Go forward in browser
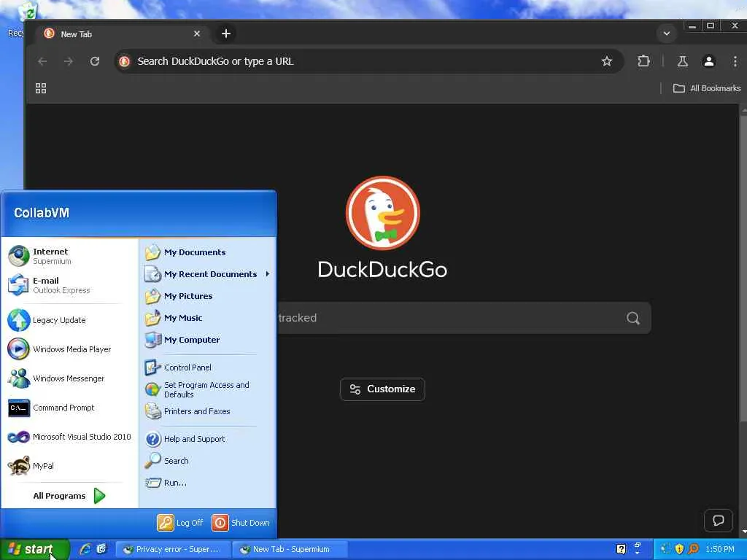Screen dimensions: 747x560 click(x=69, y=61)
